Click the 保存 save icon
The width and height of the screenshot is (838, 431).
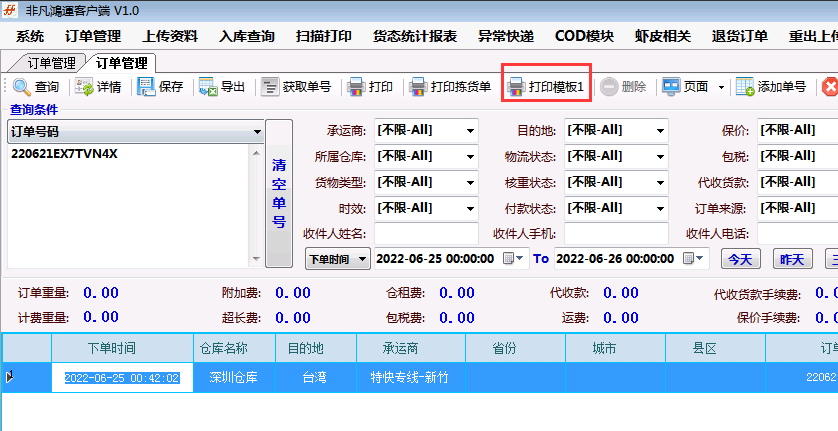coord(147,87)
